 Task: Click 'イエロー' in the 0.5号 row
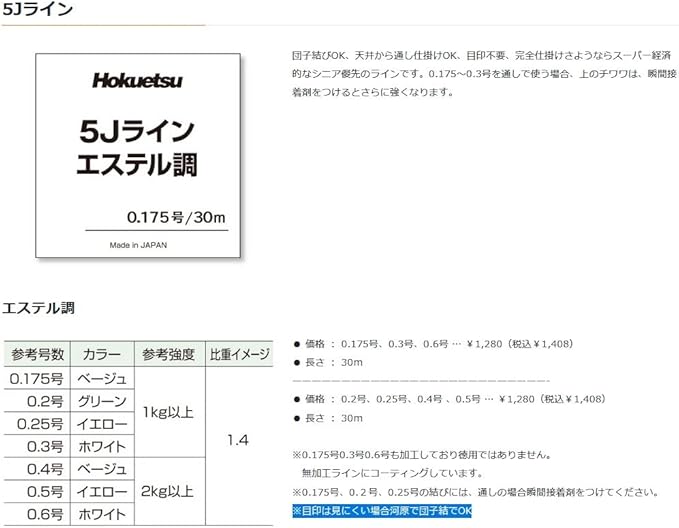(x=102, y=491)
